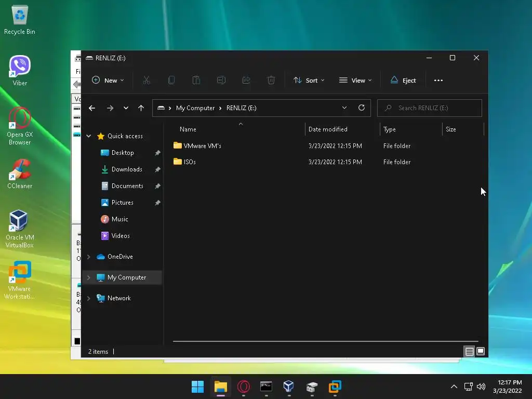Viewport: 532px width, 399px height.
Task: Click the Cut scissors icon
Action: coord(146,81)
